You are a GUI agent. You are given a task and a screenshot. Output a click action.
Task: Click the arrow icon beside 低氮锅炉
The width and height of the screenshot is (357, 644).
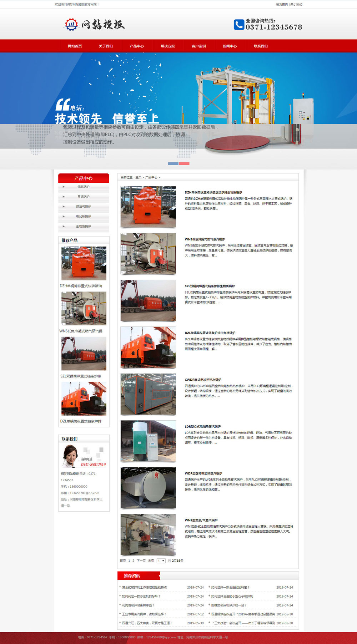(x=64, y=187)
